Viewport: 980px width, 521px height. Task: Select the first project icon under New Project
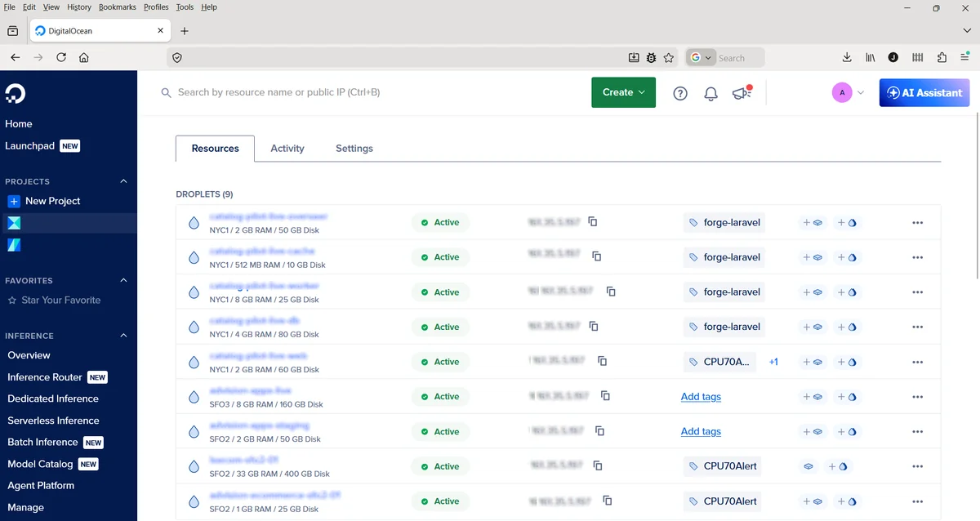point(14,223)
